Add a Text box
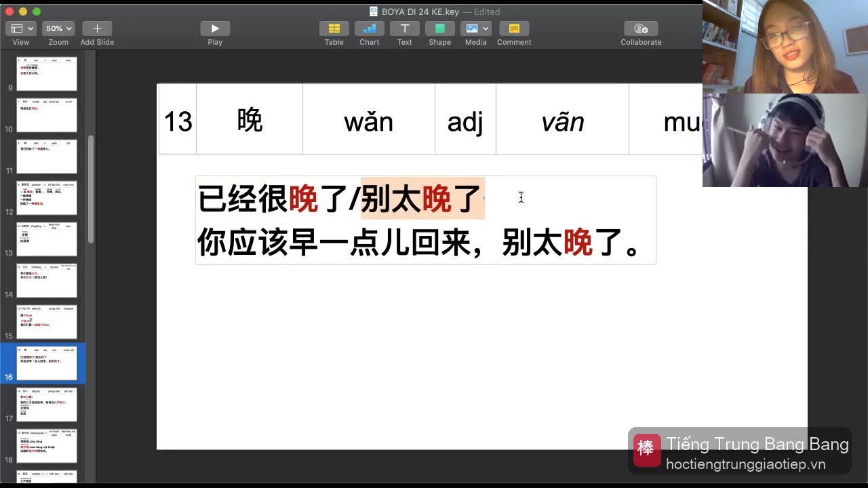The width and height of the screenshot is (868, 488). [x=405, y=28]
